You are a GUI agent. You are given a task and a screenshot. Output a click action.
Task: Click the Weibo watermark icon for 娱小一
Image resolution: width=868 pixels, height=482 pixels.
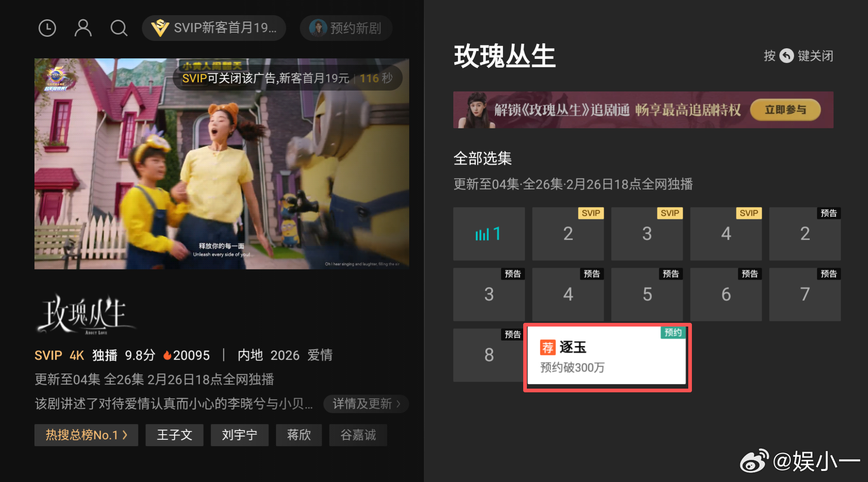click(x=754, y=461)
